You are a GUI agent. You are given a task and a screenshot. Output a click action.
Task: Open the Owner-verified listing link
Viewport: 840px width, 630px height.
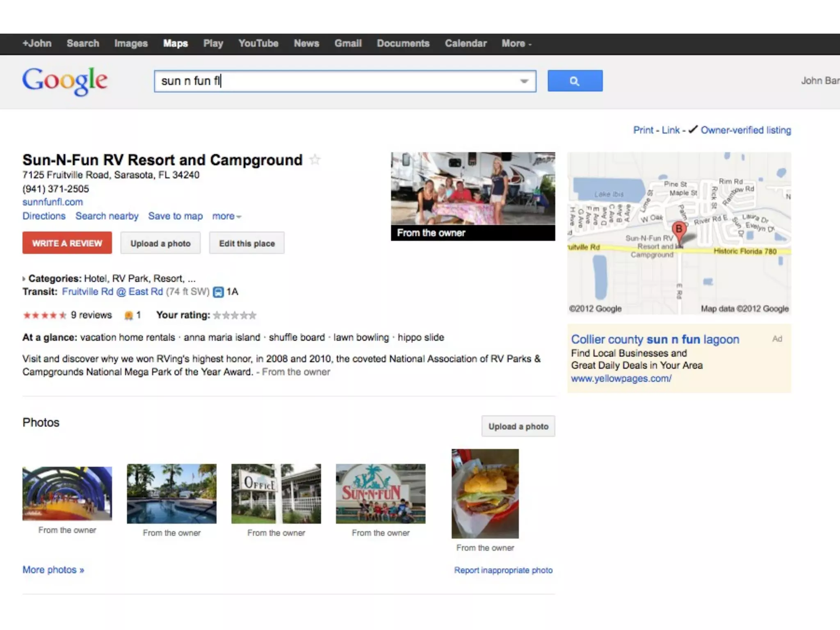[x=745, y=130]
